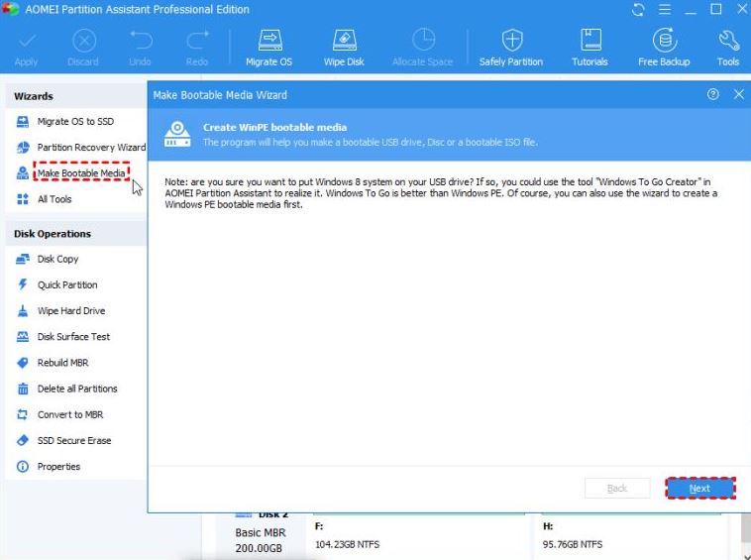Screen dimensions: 751x560
Task: Choose Convert to MBR operation
Action: tap(70, 414)
